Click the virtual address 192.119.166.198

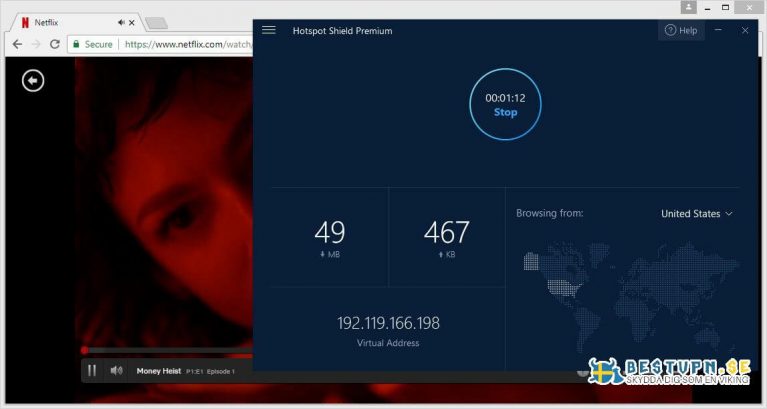[x=388, y=323]
